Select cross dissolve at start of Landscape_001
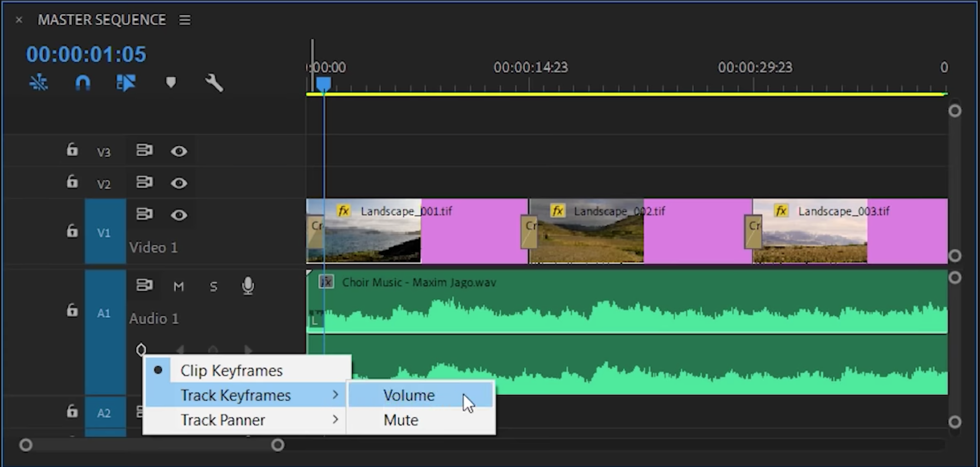The height and width of the screenshot is (467, 980). (x=315, y=232)
